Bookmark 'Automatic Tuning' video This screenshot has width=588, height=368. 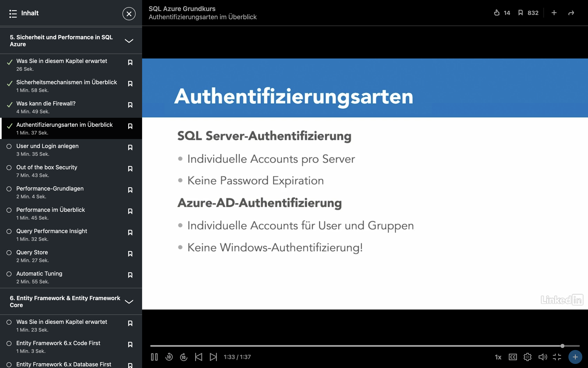pyautogui.click(x=130, y=275)
